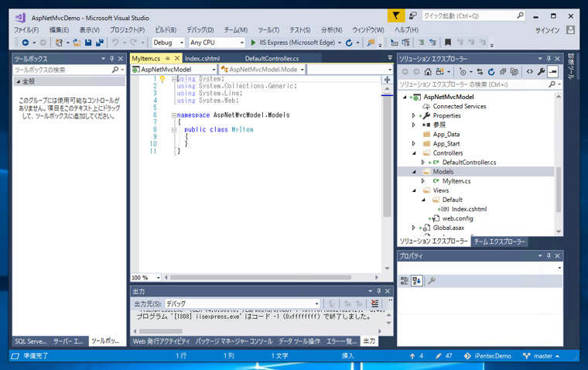This screenshot has width=588, height=370.
Task: Click the View Code icon in Solution Explorer
Action: coord(529,72)
